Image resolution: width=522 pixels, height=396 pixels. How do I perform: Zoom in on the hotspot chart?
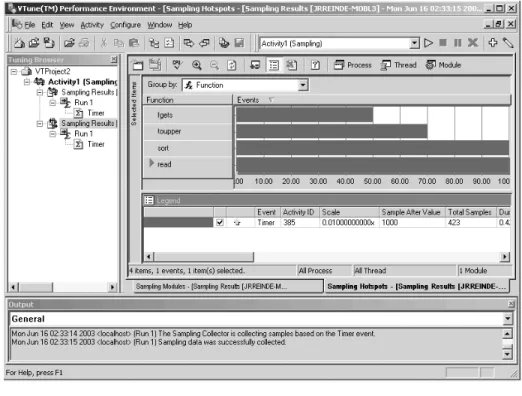pyautogui.click(x=197, y=65)
